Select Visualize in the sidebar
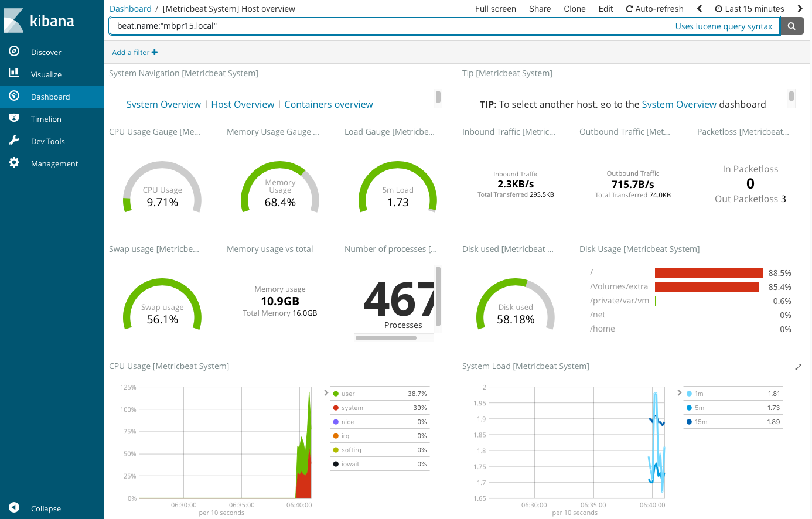Viewport: 812px width, 519px height. pyautogui.click(x=46, y=74)
